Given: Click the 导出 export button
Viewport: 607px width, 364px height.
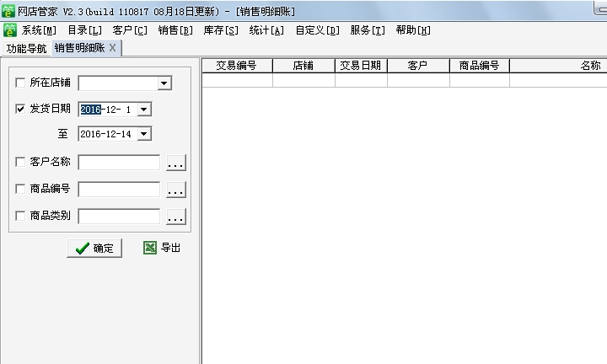Looking at the screenshot, I should point(162,248).
